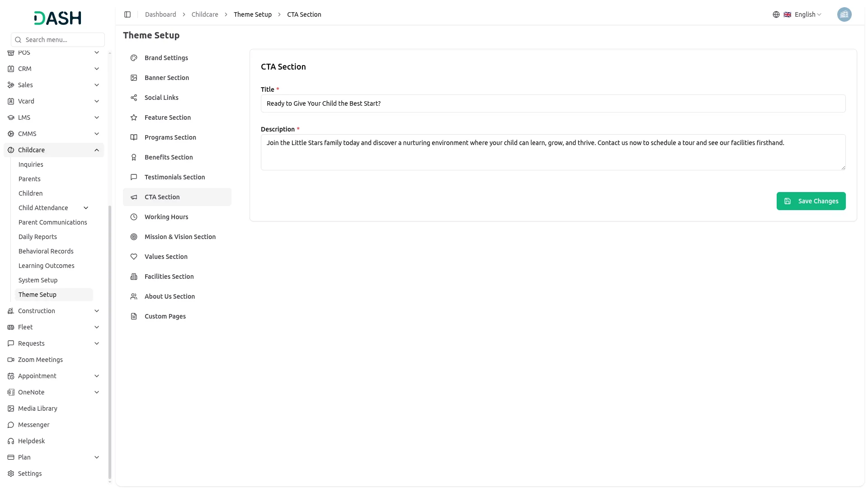Open the user avatar profile menu
The height and width of the screenshot is (488, 868).
pyautogui.click(x=844, y=14)
